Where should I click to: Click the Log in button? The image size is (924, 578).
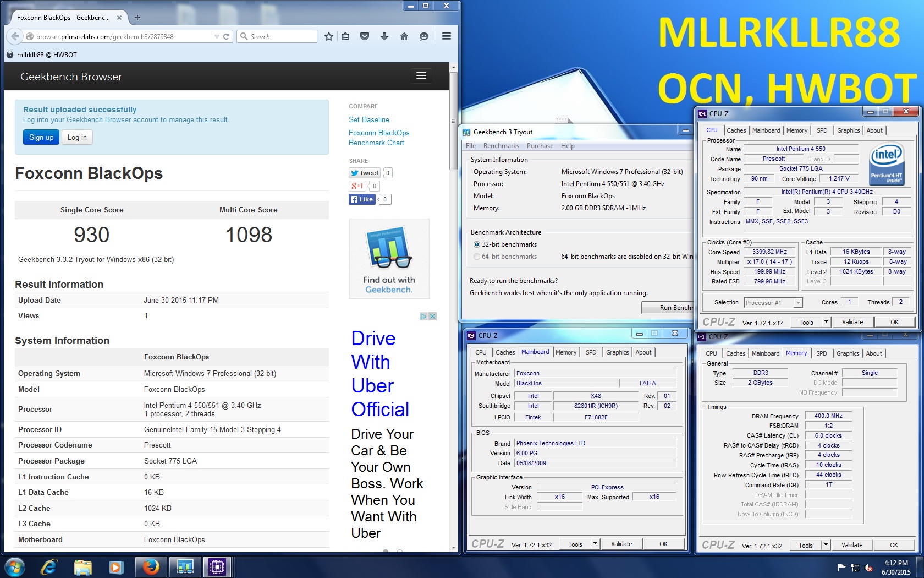(77, 137)
